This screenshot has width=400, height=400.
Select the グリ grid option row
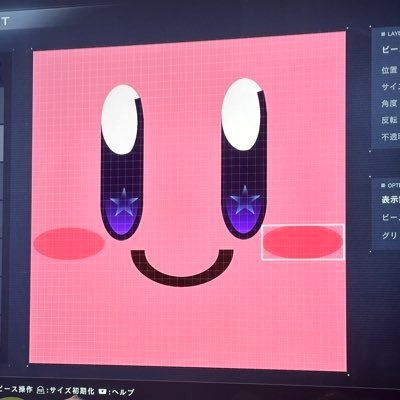pos(390,235)
